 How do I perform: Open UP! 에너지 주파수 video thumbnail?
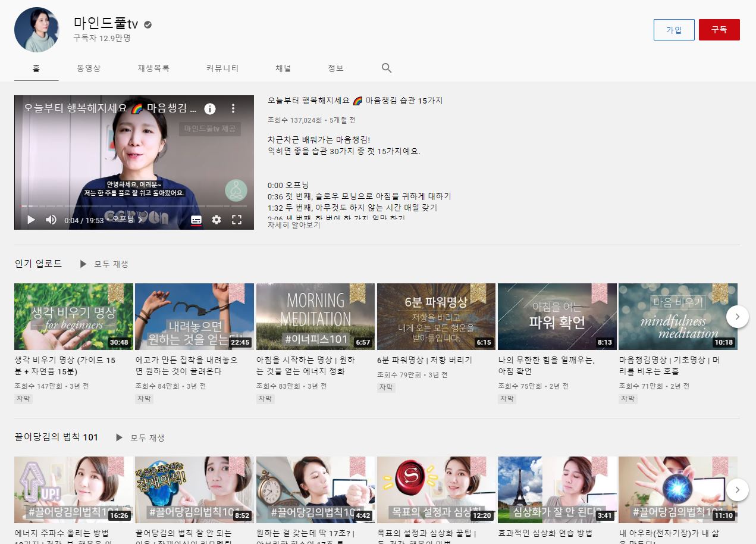click(74, 490)
